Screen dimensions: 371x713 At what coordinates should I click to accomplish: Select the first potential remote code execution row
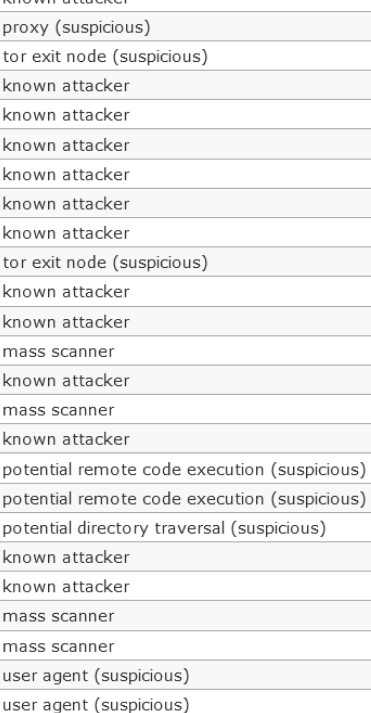pyautogui.click(x=186, y=469)
